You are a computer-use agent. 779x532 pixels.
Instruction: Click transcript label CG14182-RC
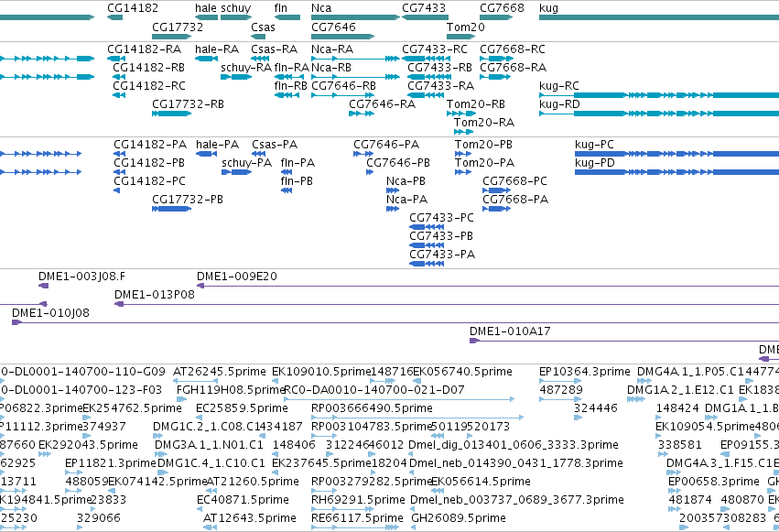[149, 86]
